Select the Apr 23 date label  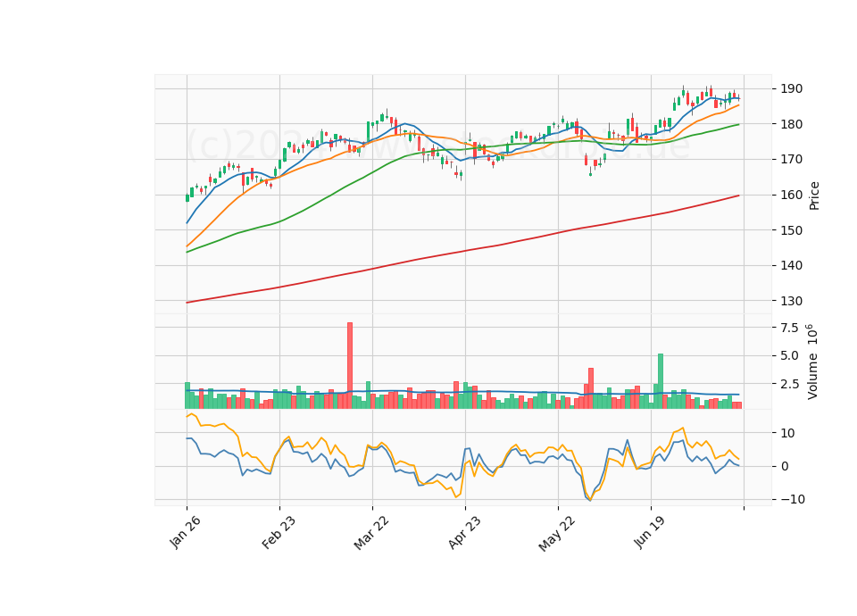(464, 532)
